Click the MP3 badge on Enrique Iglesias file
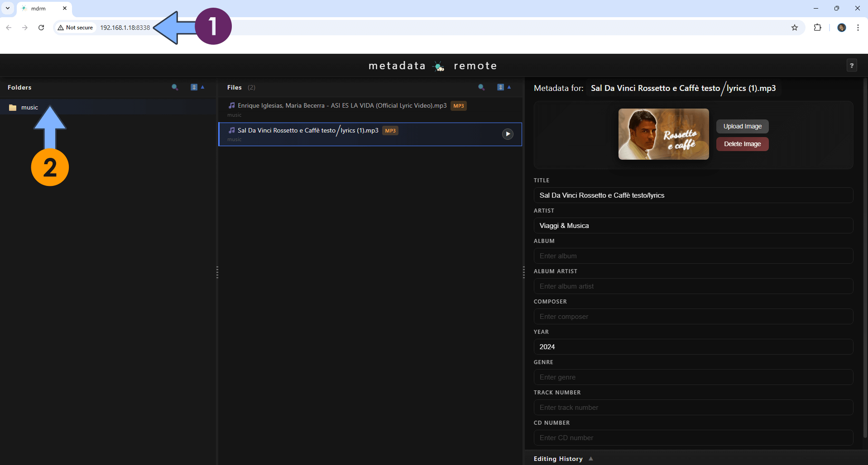The image size is (868, 465). point(459,106)
